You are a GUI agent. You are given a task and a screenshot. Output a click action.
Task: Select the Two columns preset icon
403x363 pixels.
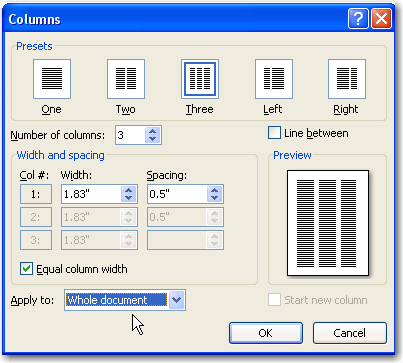click(x=126, y=79)
